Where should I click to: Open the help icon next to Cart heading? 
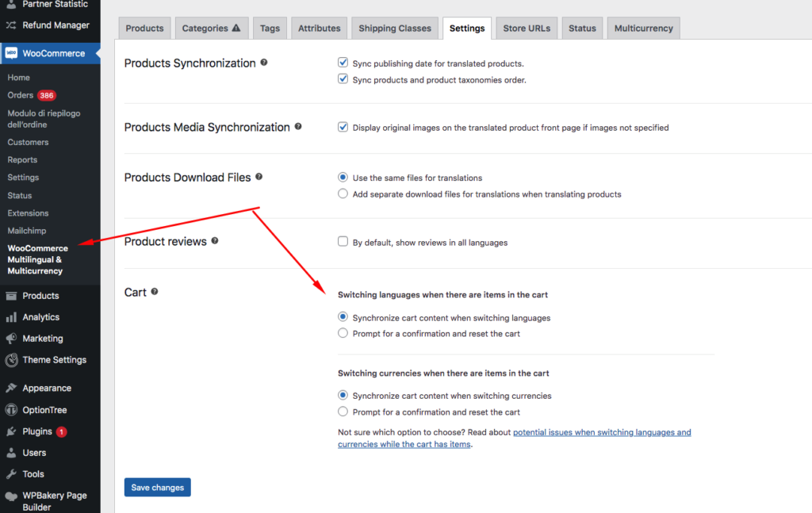click(153, 292)
